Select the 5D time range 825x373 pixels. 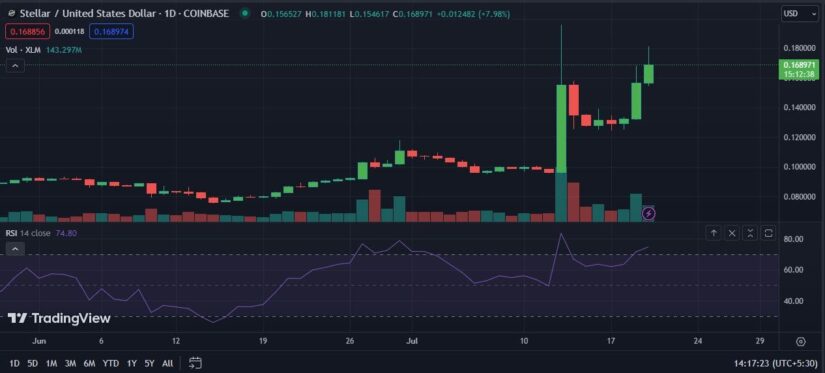click(x=33, y=364)
